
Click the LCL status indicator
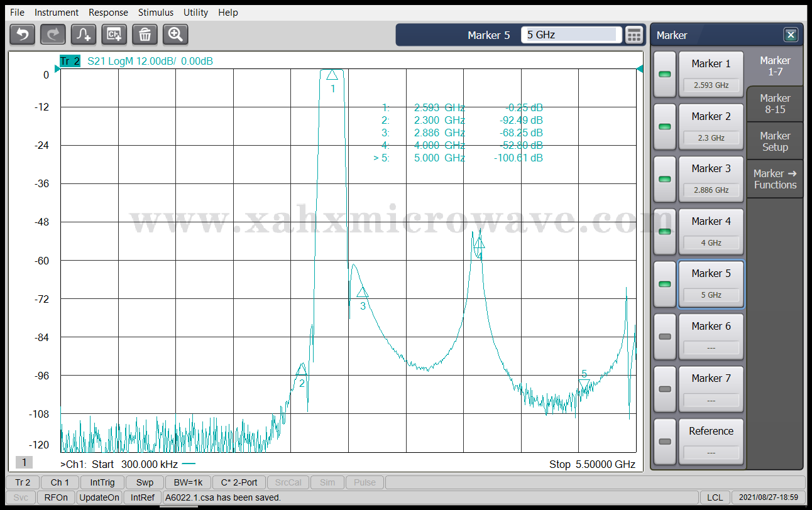pyautogui.click(x=715, y=497)
